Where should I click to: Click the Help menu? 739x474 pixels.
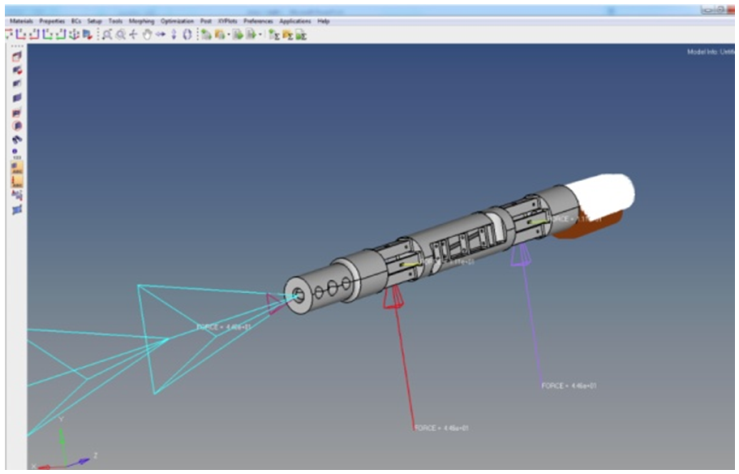click(x=323, y=21)
